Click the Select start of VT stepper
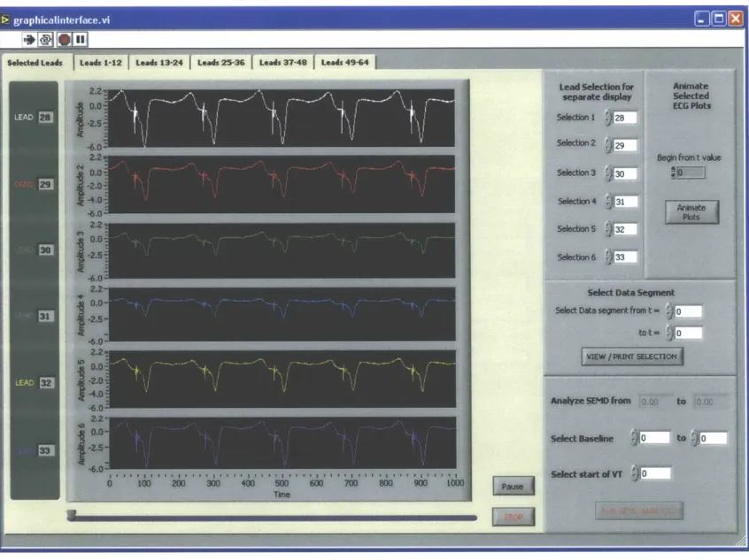This screenshot has height=560, width=749. (x=635, y=473)
